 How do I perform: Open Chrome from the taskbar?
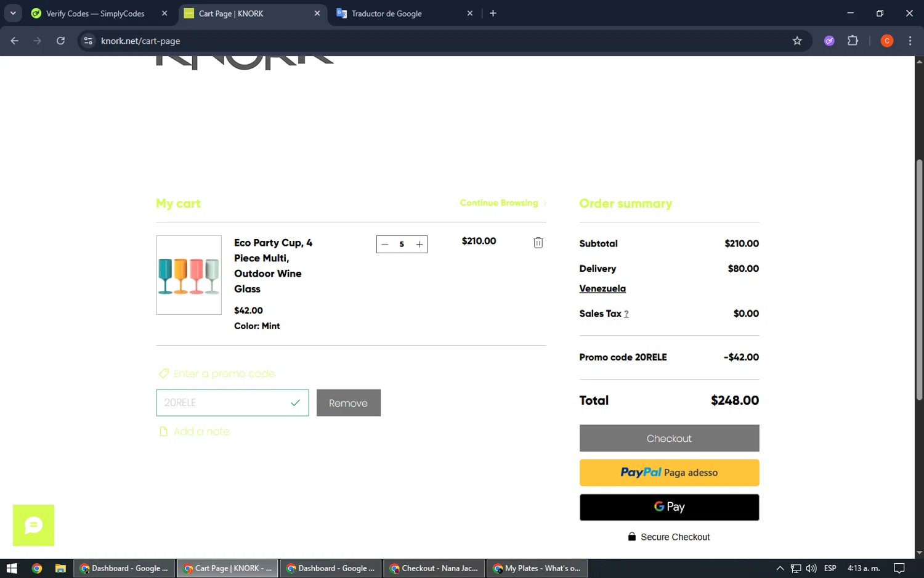(36, 568)
